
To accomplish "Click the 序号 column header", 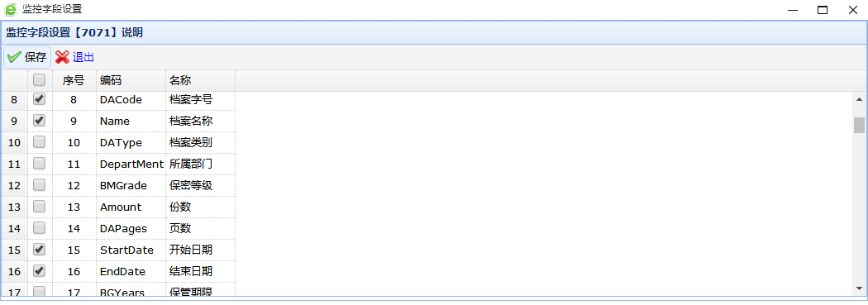I will 74,81.
